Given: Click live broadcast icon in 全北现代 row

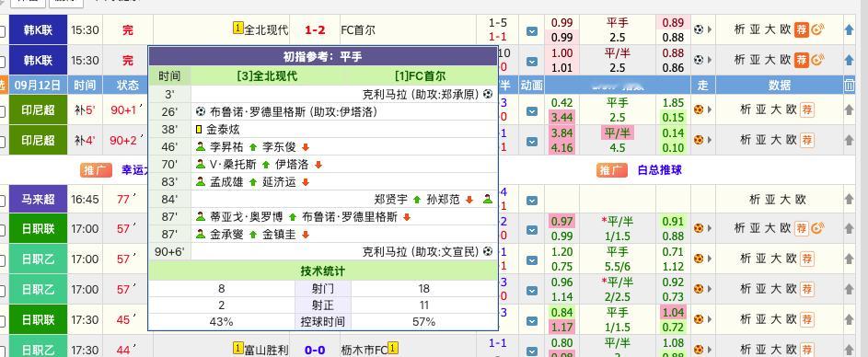Looking at the screenshot, I should click(816, 29).
